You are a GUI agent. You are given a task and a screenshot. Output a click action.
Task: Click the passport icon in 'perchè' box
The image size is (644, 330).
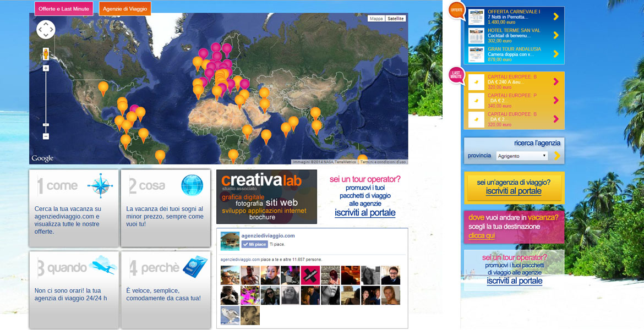(195, 266)
